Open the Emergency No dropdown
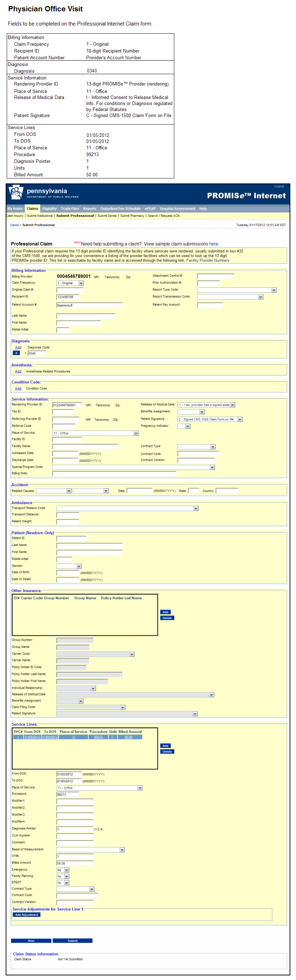This screenshot has width=296, height=980. point(67,870)
